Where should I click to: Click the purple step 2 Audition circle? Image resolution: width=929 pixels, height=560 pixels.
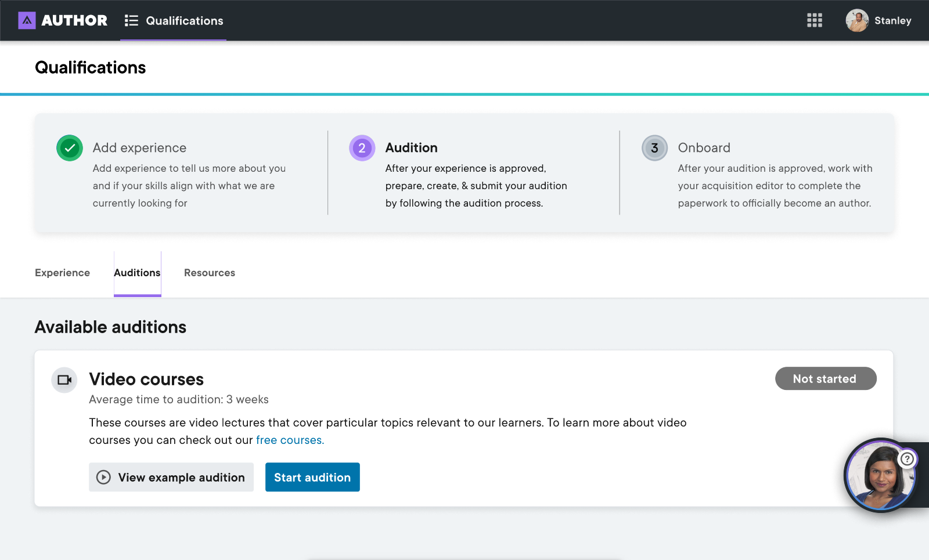(x=362, y=148)
